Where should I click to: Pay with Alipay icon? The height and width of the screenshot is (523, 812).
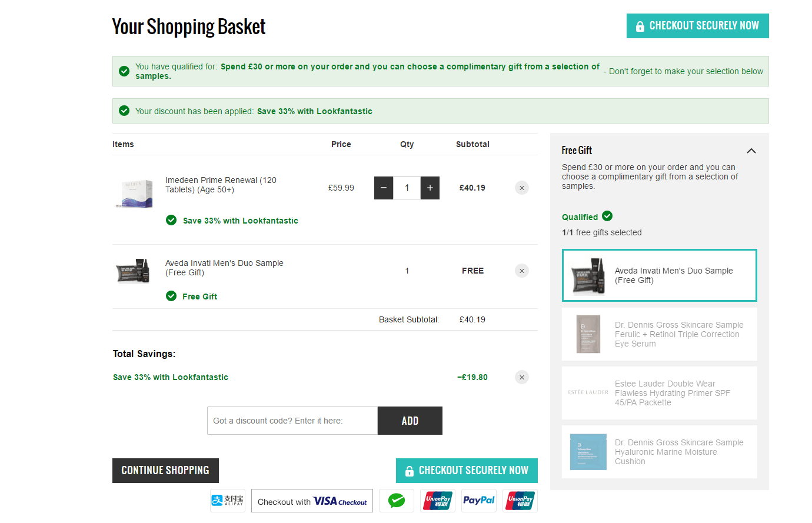click(228, 501)
